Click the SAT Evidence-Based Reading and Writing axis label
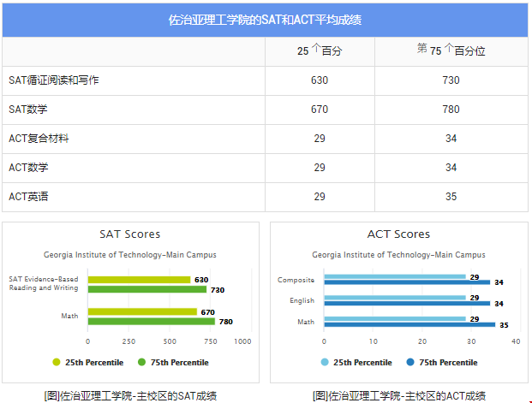Image resolution: width=532 pixels, height=403 pixels. [44, 283]
